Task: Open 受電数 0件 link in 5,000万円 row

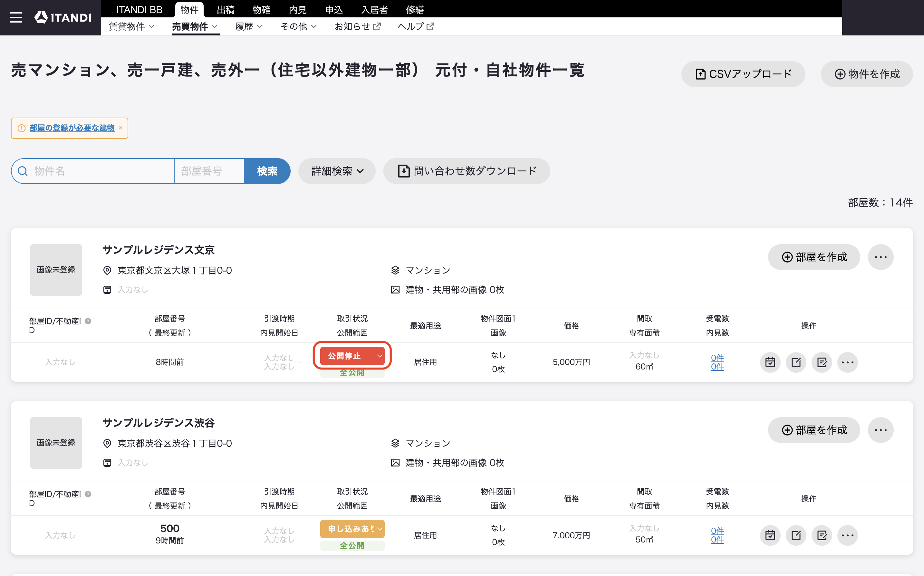Action: pos(717,358)
